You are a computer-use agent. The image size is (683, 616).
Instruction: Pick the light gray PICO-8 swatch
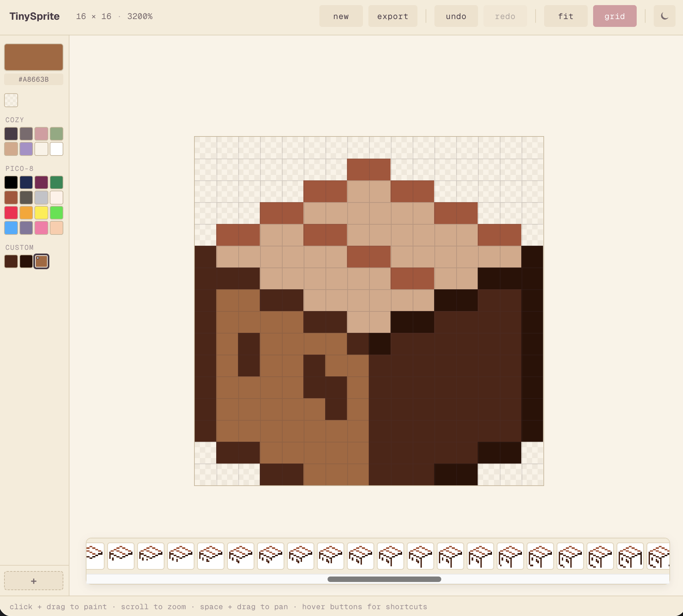point(41,197)
